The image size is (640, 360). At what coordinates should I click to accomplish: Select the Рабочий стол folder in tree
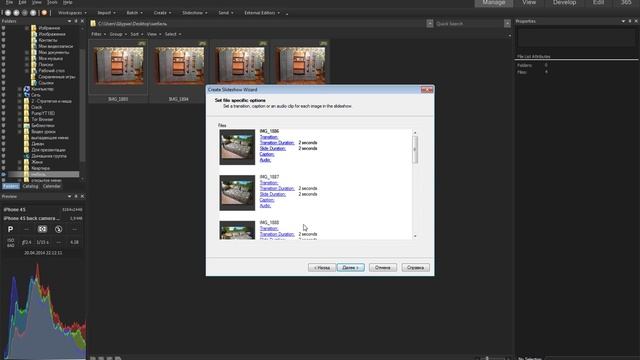tap(51, 71)
